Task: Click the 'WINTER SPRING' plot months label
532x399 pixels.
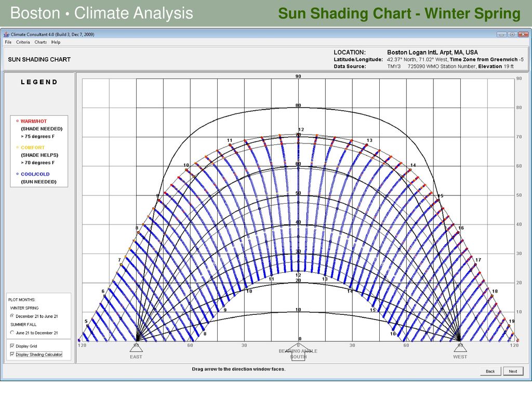Action: (x=24, y=308)
